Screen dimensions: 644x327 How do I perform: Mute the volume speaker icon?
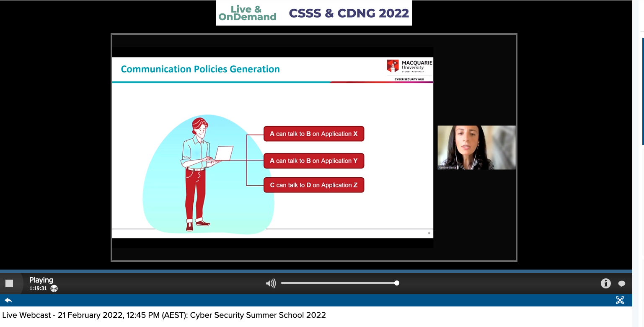click(271, 284)
